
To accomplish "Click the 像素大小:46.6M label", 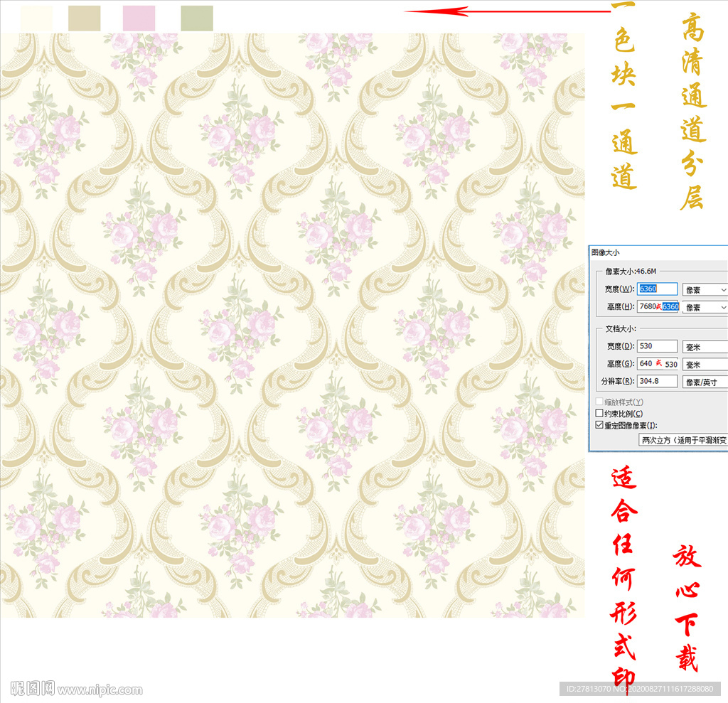I will [x=631, y=271].
